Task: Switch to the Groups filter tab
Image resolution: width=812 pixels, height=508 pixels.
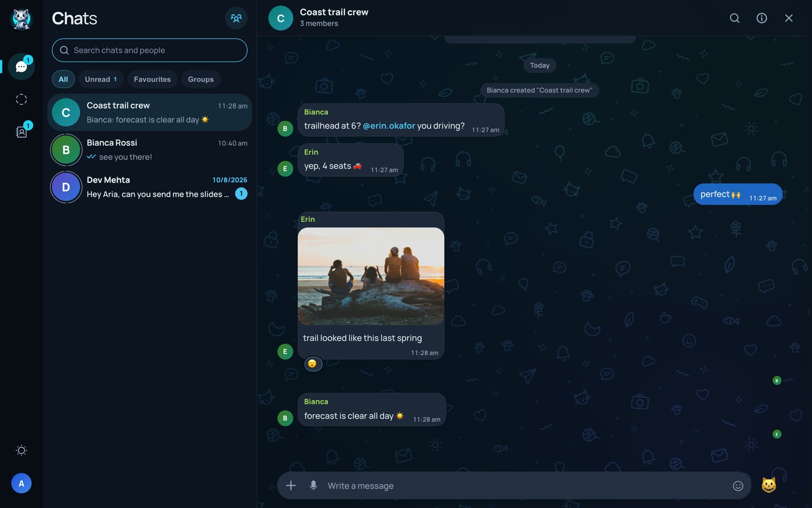Action: (201, 79)
